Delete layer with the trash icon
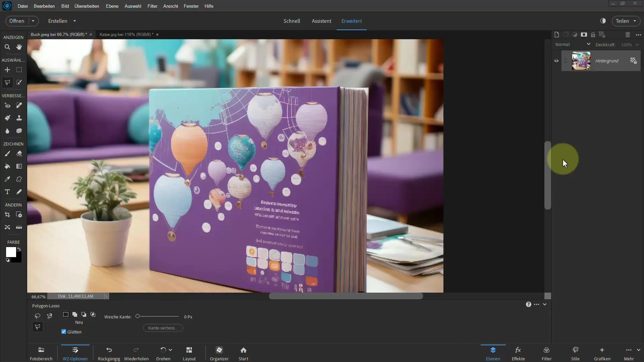The image size is (644, 362). coord(628,35)
